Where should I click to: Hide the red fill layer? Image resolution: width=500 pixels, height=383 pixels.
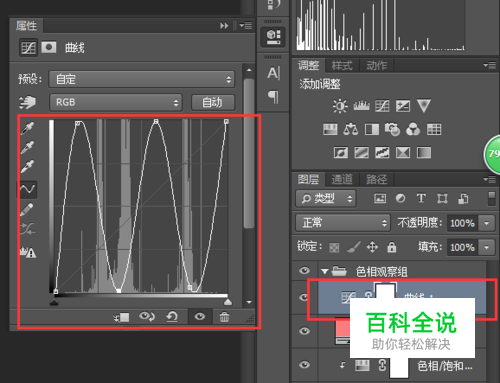click(x=304, y=331)
